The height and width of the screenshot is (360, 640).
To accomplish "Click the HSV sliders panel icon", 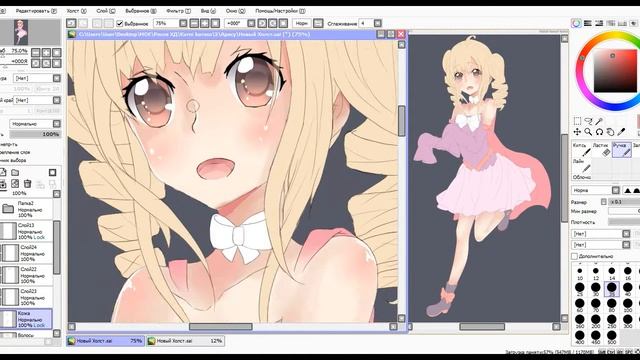I will pyautogui.click(x=599, y=23).
